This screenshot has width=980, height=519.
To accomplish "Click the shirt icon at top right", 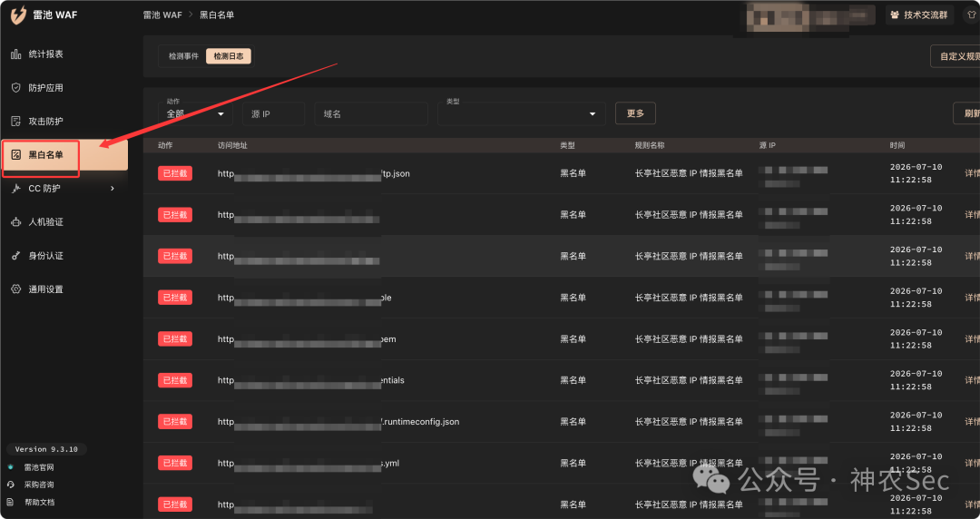I will tap(973, 15).
